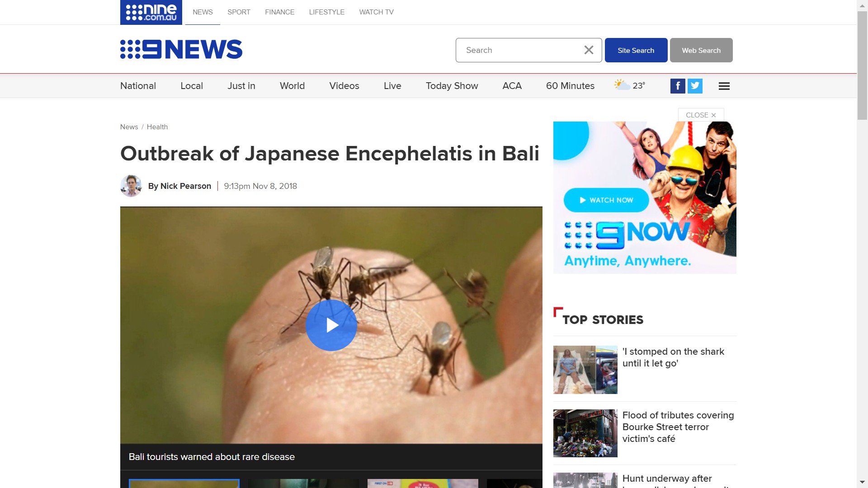The image size is (868, 488).
Task: Select the Finance top menu item
Action: [x=279, y=12]
